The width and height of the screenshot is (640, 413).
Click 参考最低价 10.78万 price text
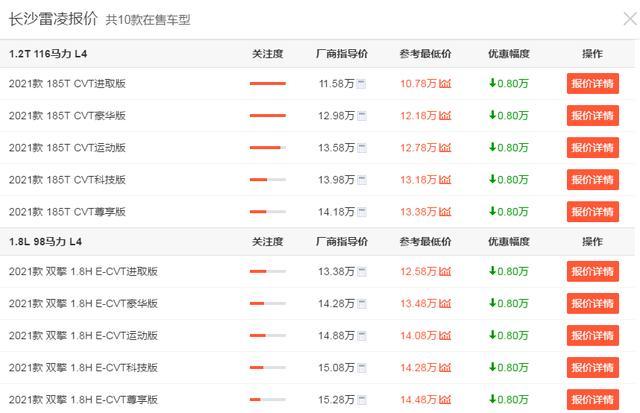coord(419,83)
